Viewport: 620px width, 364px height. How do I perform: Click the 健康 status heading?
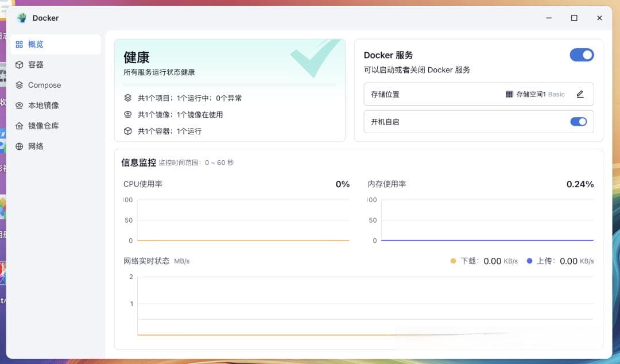(x=137, y=57)
